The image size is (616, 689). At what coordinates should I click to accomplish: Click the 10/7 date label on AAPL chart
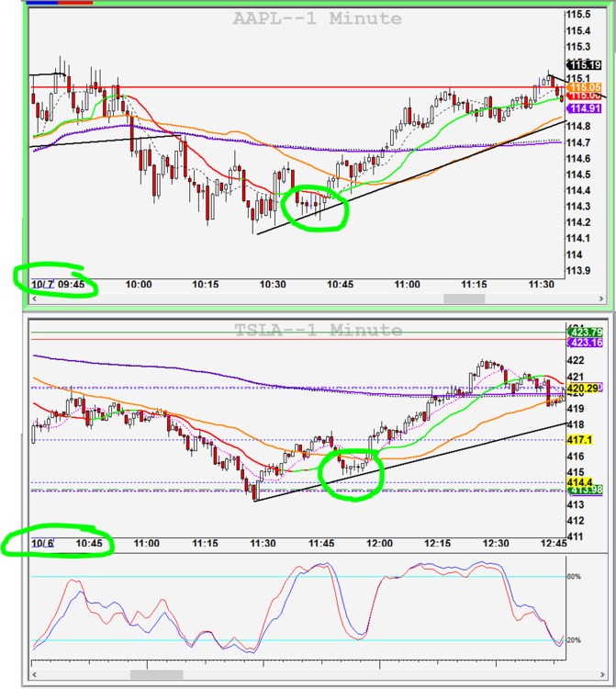point(42,284)
